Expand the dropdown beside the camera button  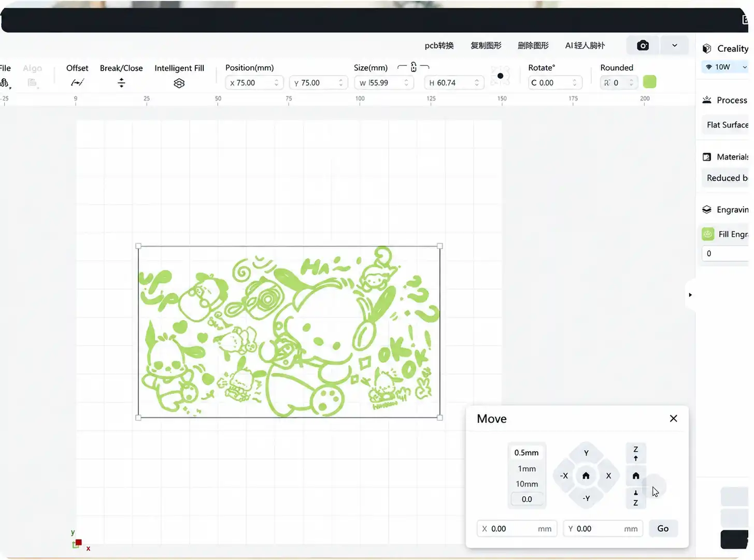click(x=674, y=46)
